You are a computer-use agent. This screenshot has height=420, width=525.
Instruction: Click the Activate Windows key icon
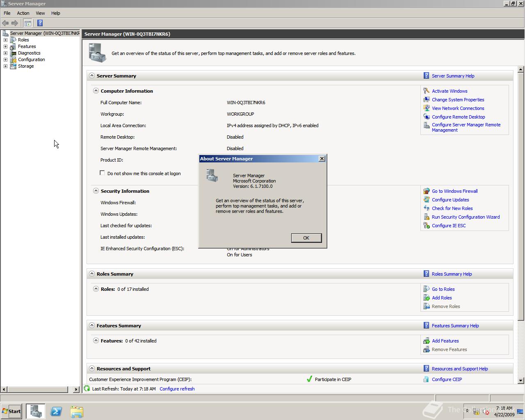pyautogui.click(x=426, y=91)
